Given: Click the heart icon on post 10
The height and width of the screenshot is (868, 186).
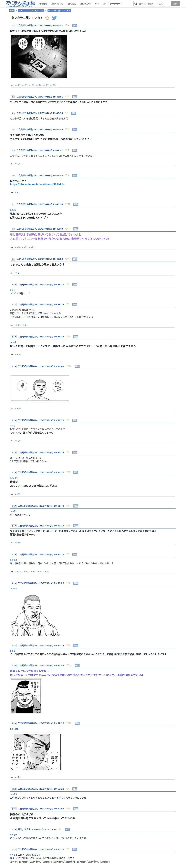Looking at the screenshot, I should click(x=68, y=284).
